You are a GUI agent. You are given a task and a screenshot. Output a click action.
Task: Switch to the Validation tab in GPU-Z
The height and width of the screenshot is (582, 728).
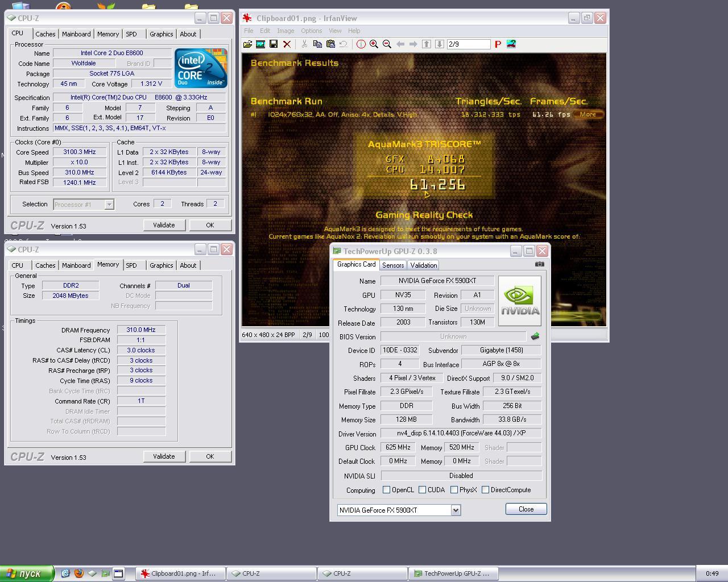click(424, 265)
